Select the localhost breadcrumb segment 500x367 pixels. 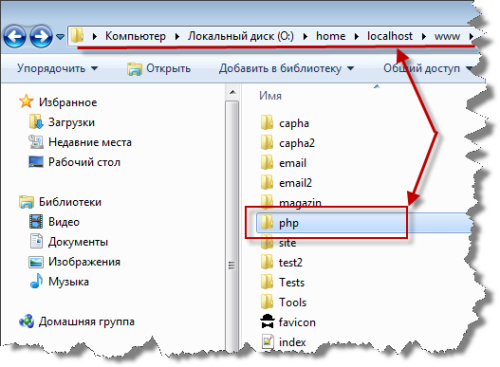click(390, 36)
